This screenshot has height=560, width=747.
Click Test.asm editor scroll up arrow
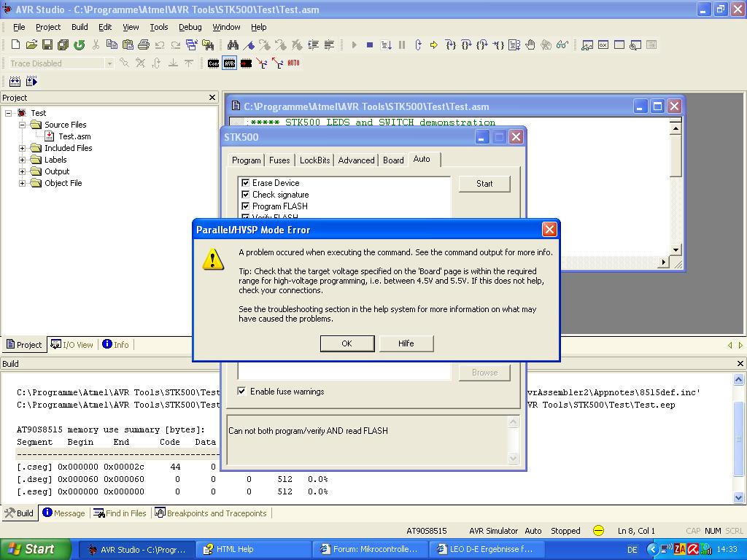(676, 128)
